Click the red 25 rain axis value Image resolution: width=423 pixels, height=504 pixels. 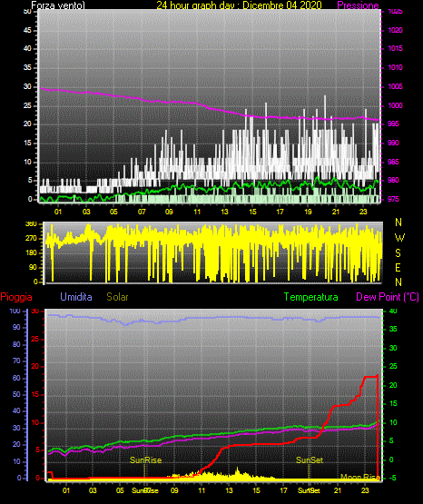(35, 339)
